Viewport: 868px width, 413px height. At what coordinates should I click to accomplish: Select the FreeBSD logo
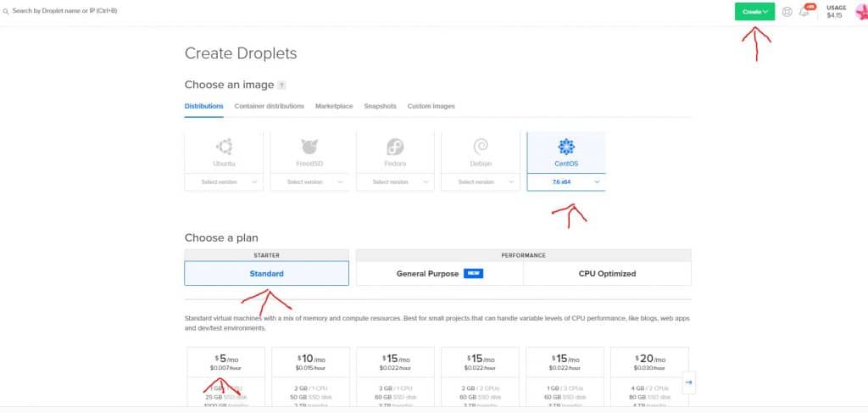309,147
